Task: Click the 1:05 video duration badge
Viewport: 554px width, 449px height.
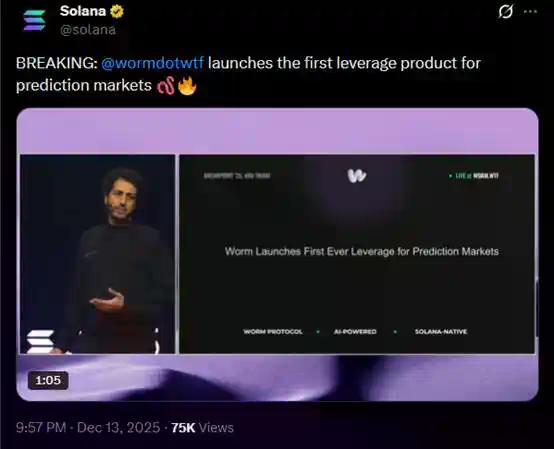Action: click(48, 380)
